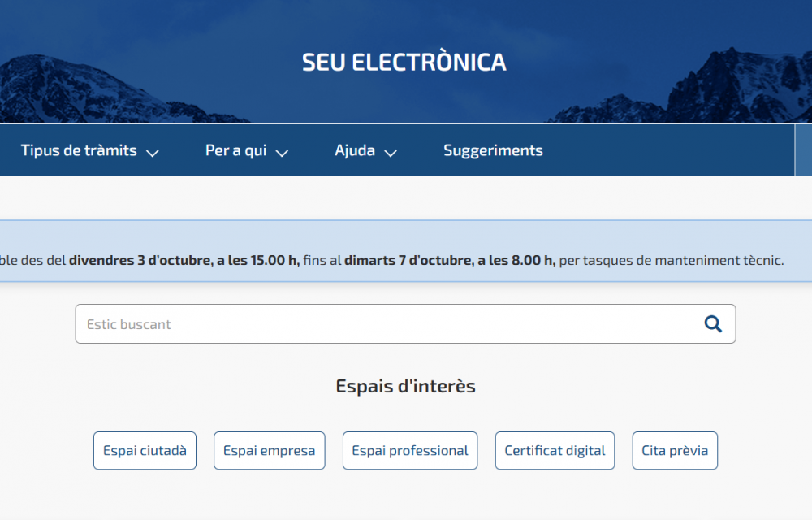Click the magnifying glass search icon
Image resolution: width=812 pixels, height=520 pixels.
tap(713, 324)
